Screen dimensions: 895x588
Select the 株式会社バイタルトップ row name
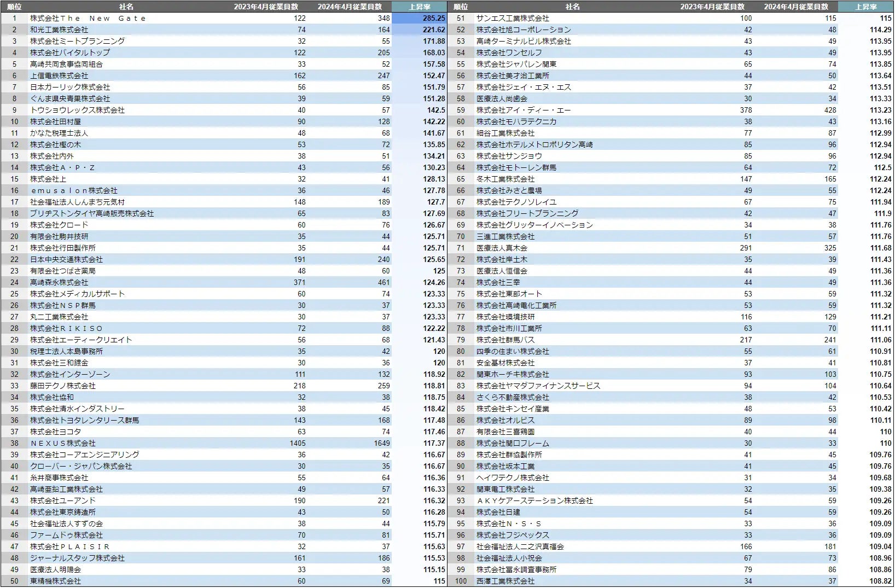tap(70, 53)
